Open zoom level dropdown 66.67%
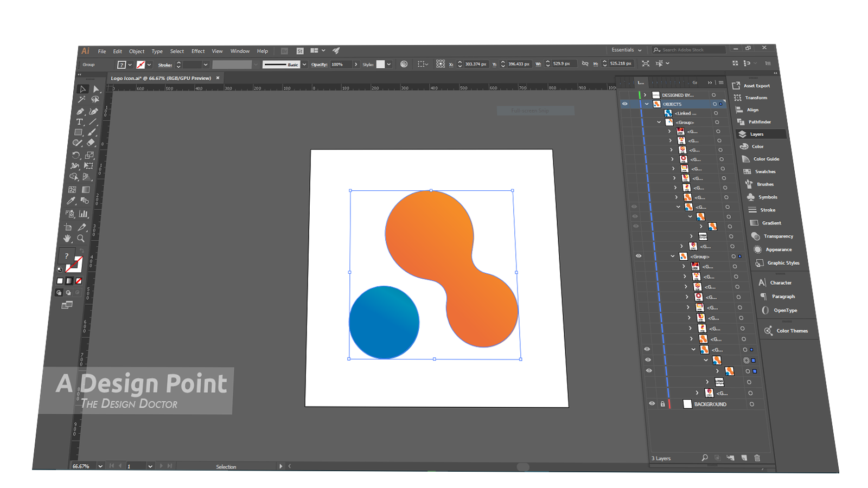This screenshot has width=868, height=488. (x=100, y=466)
